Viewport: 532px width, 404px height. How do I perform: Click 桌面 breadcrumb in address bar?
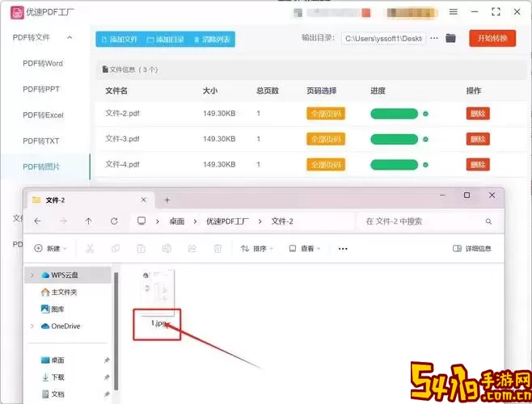[x=177, y=221]
